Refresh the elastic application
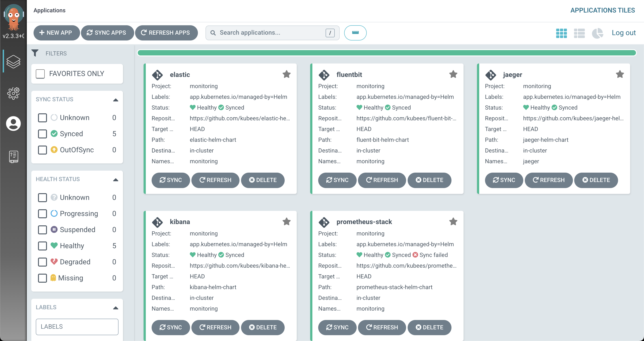The width and height of the screenshot is (644, 341). [215, 180]
